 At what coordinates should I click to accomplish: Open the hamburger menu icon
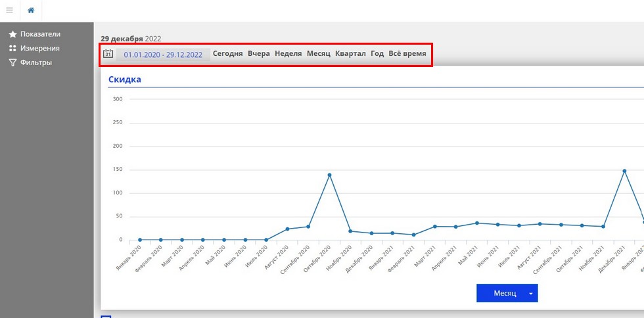click(x=9, y=11)
